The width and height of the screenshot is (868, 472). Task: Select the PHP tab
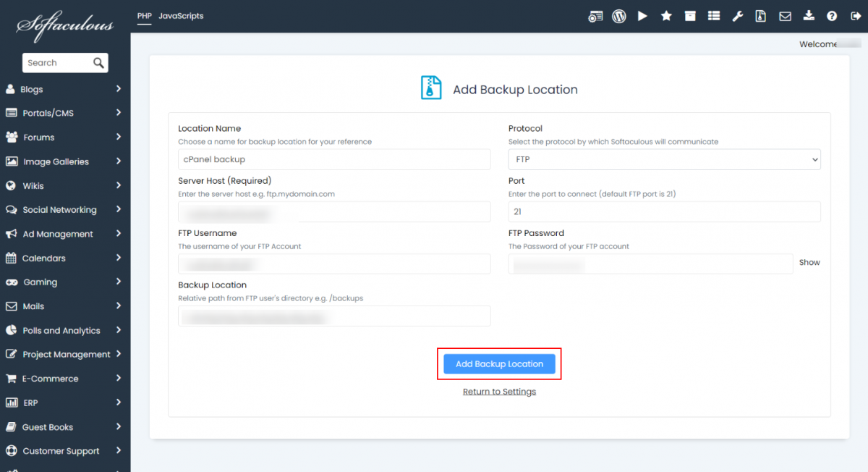tap(144, 16)
